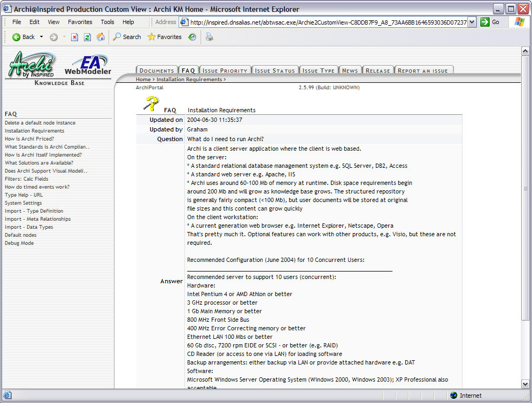This screenshot has height=403, width=532.
Task: Click the Archi by Inspired logo
Action: [x=32, y=65]
